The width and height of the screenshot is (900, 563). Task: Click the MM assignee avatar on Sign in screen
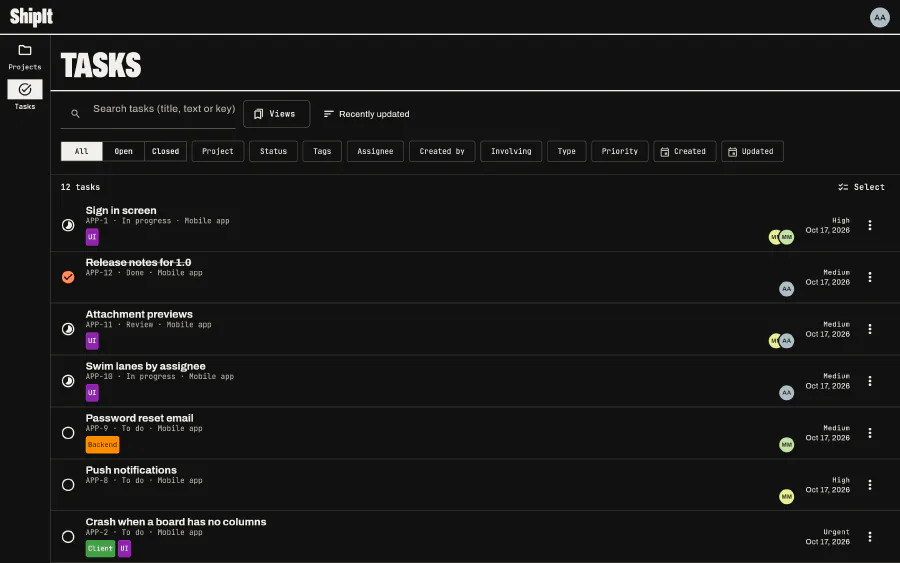787,237
